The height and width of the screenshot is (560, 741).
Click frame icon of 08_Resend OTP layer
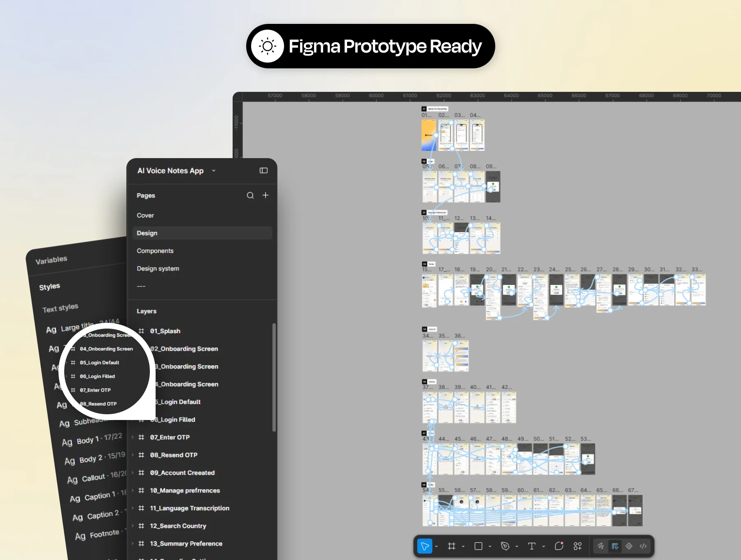click(x=141, y=455)
